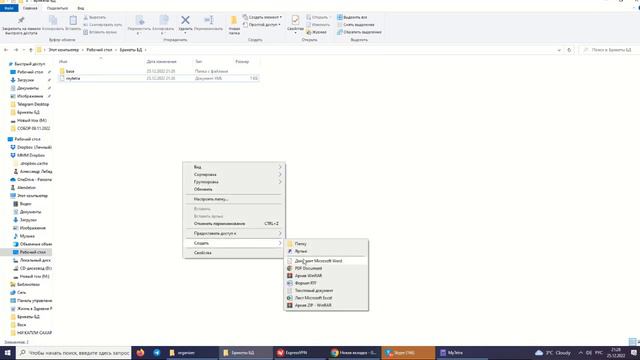Click the Copy to (Копировать в) ribbon icon
The width and height of the screenshot is (640, 360).
(164, 20)
